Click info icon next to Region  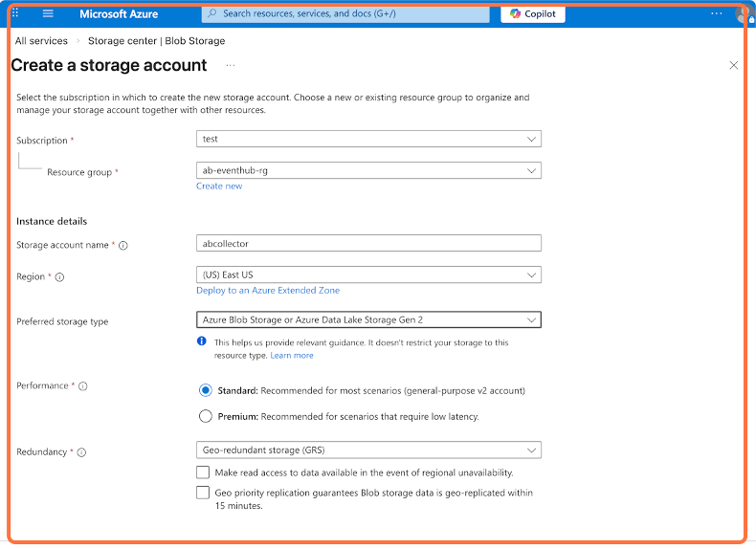point(59,277)
